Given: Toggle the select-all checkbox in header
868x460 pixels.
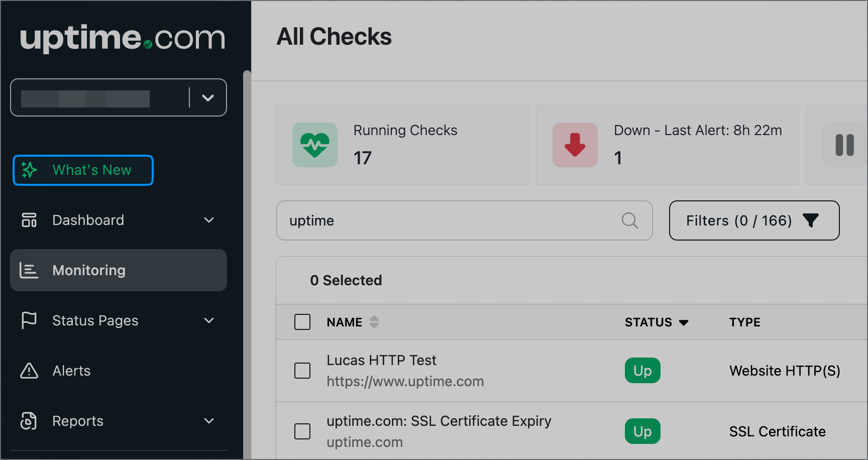Looking at the screenshot, I should pyautogui.click(x=302, y=322).
